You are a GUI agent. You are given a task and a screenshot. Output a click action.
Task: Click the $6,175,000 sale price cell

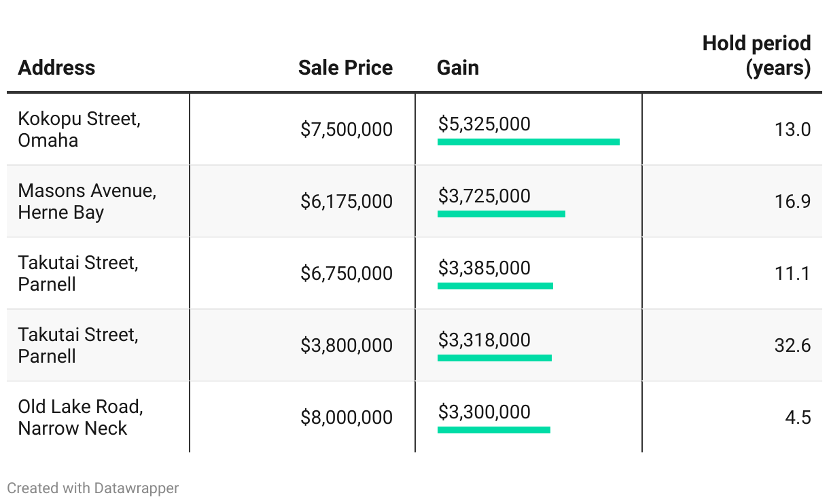[x=346, y=201]
